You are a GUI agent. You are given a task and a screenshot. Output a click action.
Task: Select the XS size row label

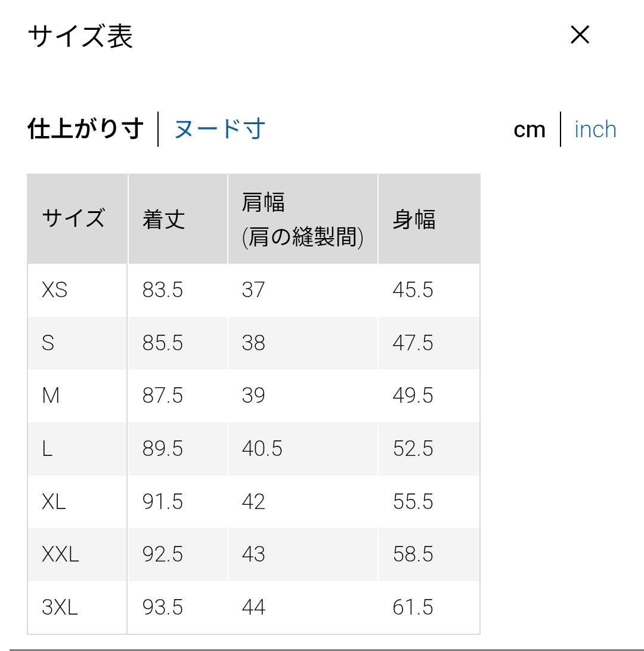tap(55, 290)
